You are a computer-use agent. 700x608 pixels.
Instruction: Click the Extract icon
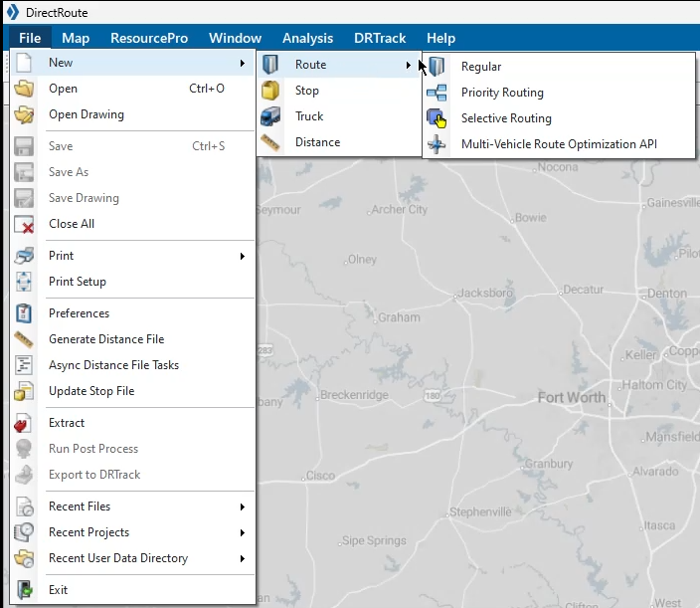point(23,423)
